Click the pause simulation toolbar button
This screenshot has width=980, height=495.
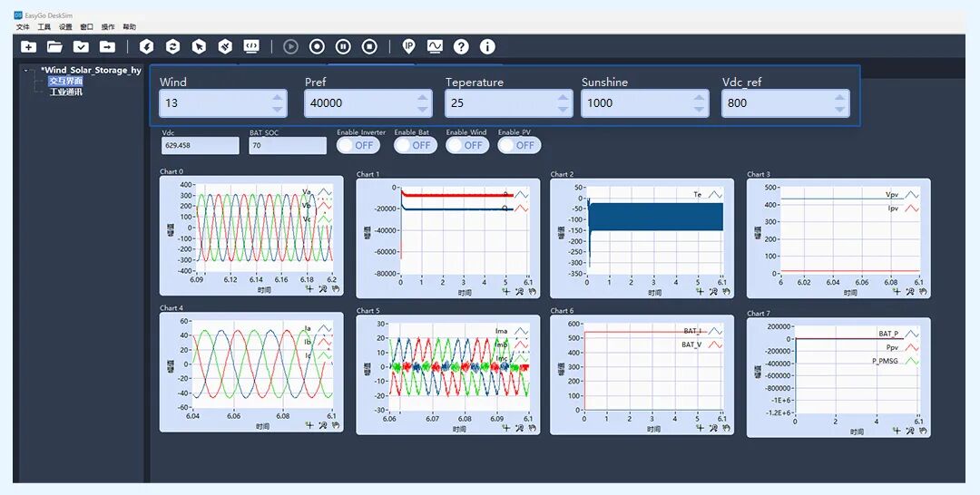point(343,46)
